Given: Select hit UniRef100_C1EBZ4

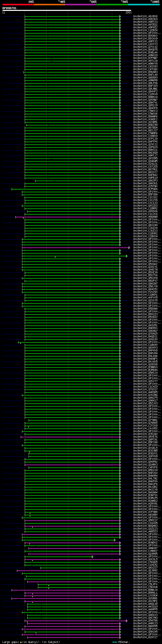Looking at the screenshot, I should [145, 30].
